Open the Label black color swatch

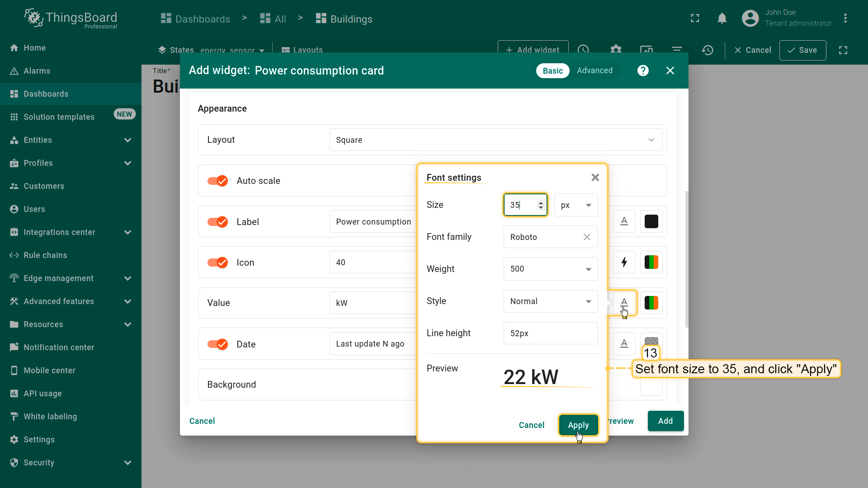[651, 221]
